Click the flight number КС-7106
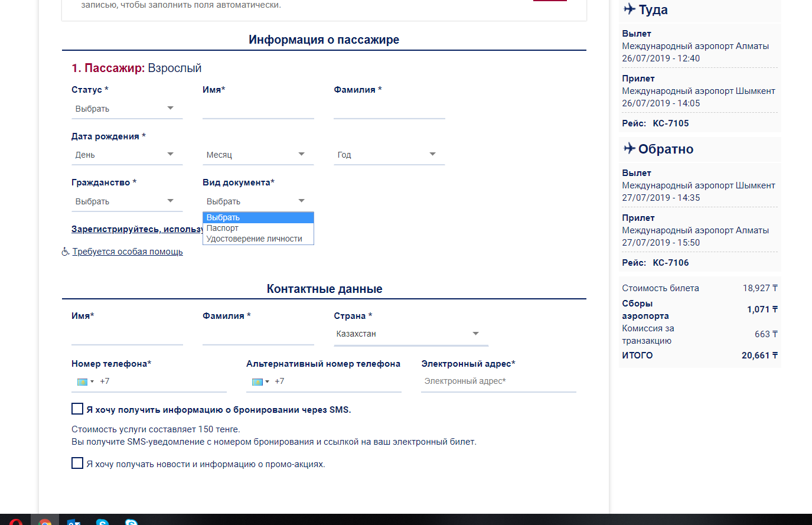This screenshot has width=812, height=525. (x=671, y=263)
